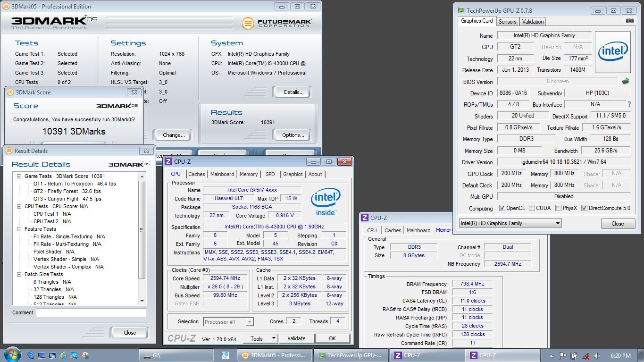The height and width of the screenshot is (362, 644).
Task: Collapse the CPU Tests tree node
Action: coord(19,206)
